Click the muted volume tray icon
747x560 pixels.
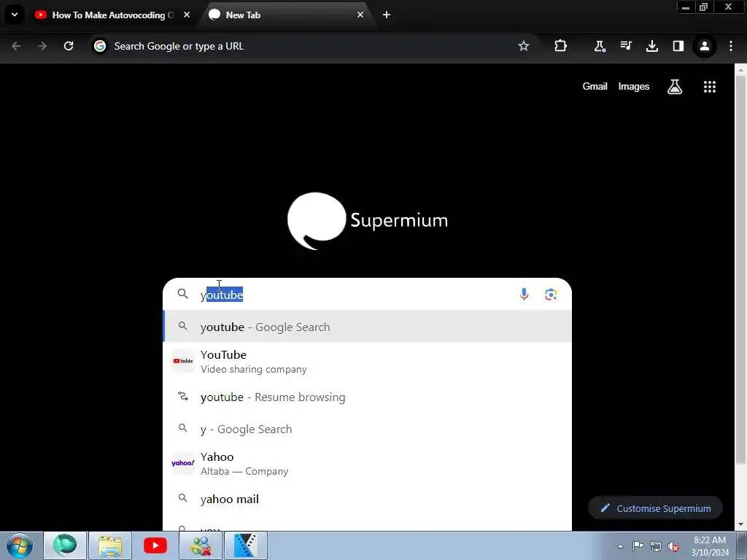click(673, 546)
